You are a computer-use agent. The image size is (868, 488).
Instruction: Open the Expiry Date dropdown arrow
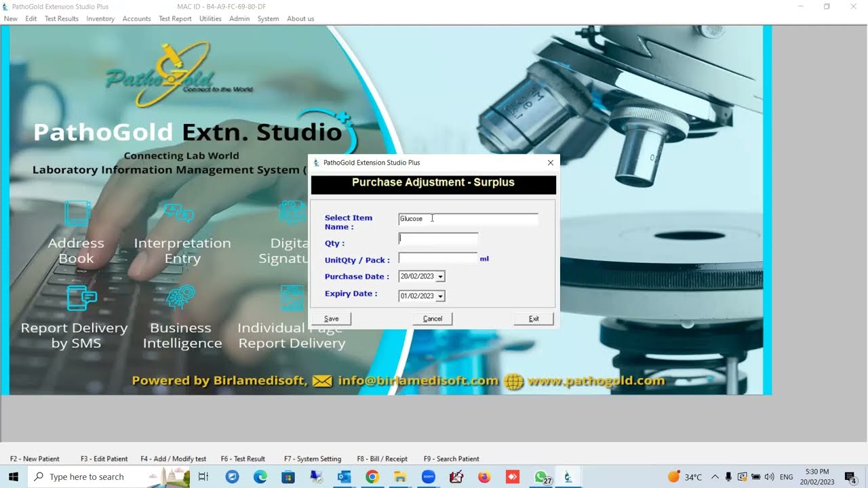click(x=440, y=296)
